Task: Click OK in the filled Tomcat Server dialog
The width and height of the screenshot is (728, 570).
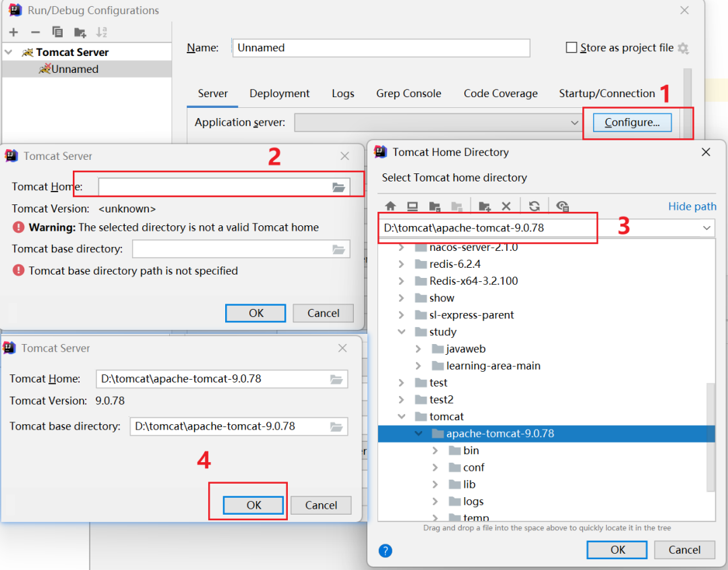Action: pyautogui.click(x=253, y=505)
